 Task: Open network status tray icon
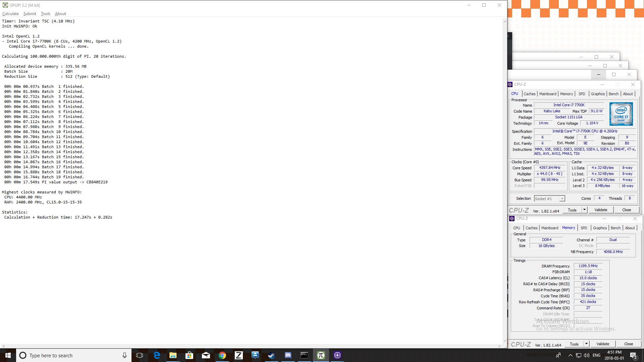point(579,355)
